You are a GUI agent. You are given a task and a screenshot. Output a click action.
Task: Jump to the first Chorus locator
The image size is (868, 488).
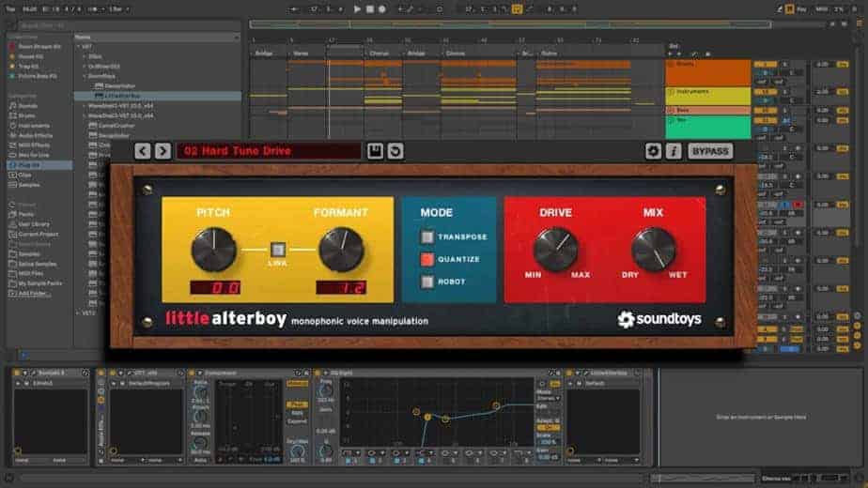click(x=380, y=53)
